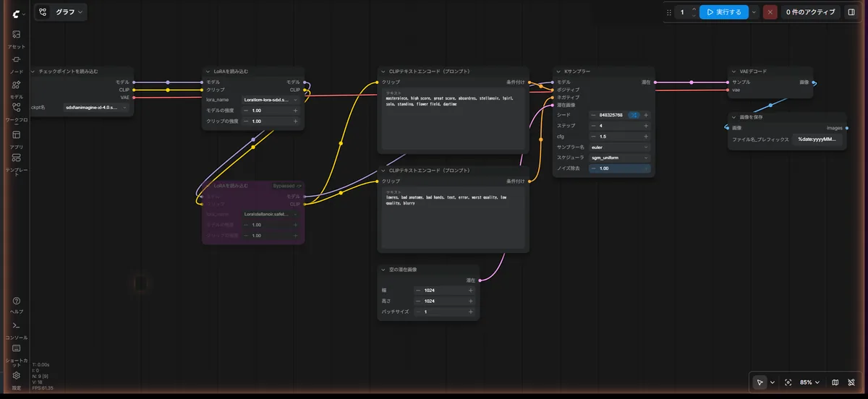Toggle seed randomize control in Kサンプラー
The height and width of the screenshot is (399, 868).
click(634, 115)
